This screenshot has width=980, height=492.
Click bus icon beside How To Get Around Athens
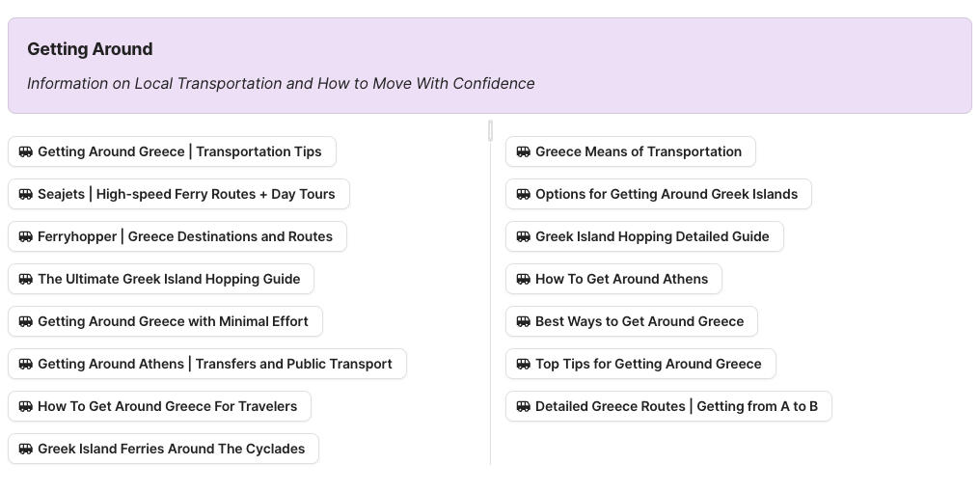[524, 279]
